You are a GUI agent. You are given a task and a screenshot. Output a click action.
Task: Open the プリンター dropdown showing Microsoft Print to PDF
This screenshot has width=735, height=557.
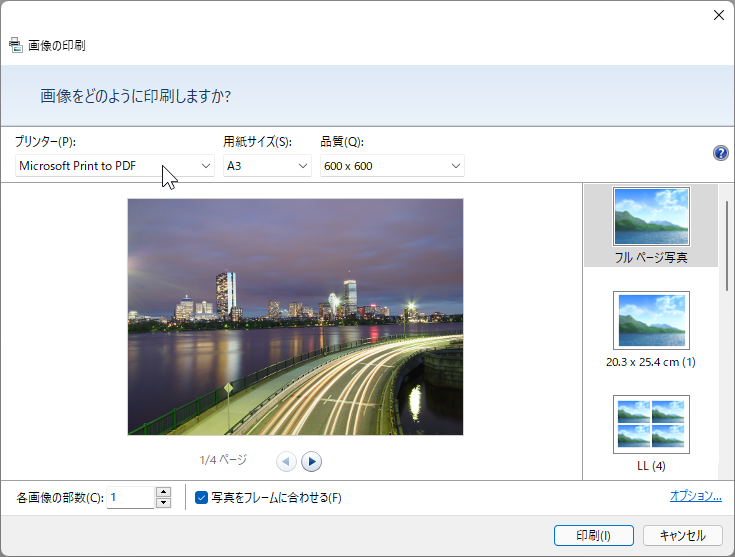click(x=115, y=166)
